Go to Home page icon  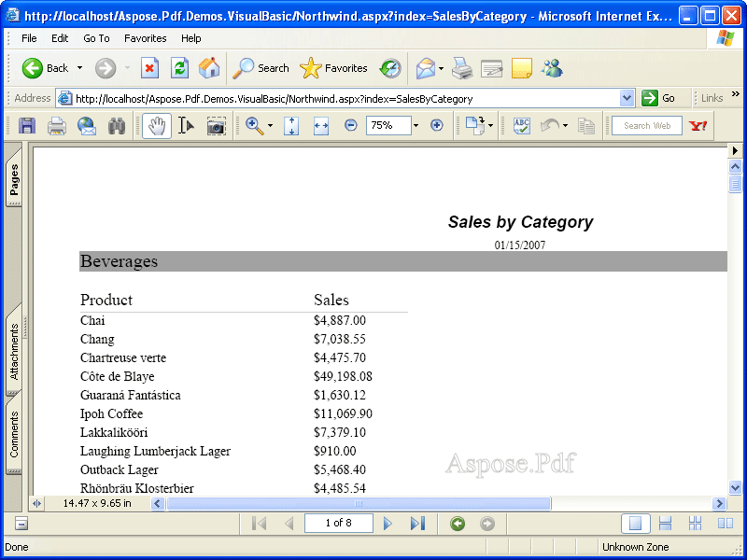click(209, 68)
